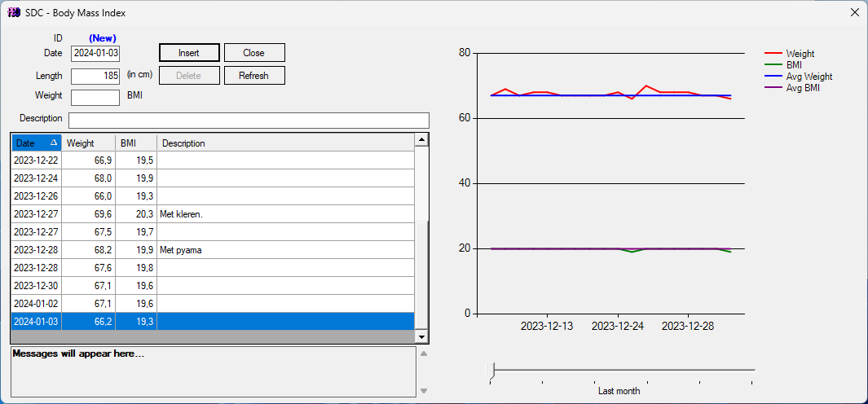Sort by the Description column header
The height and width of the screenshot is (404, 868).
coord(285,143)
